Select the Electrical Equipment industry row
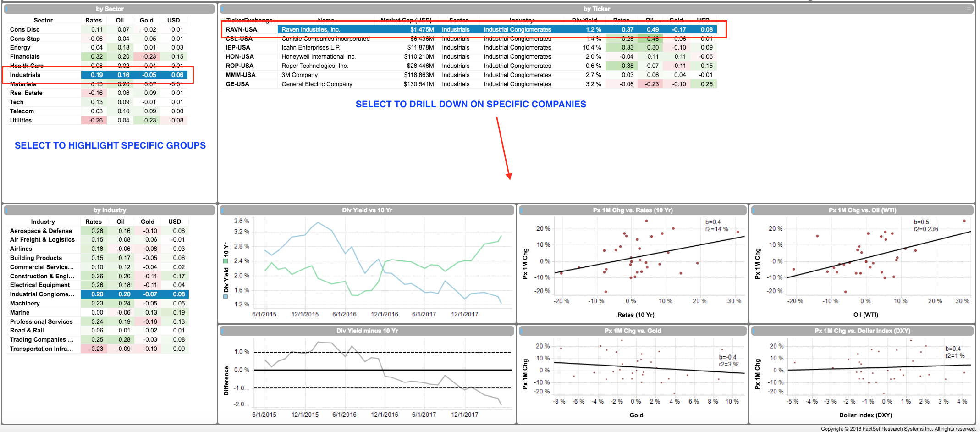 (x=97, y=285)
